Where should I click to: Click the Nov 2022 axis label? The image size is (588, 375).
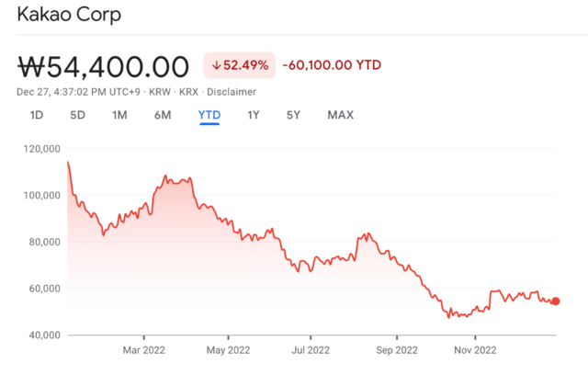click(475, 349)
